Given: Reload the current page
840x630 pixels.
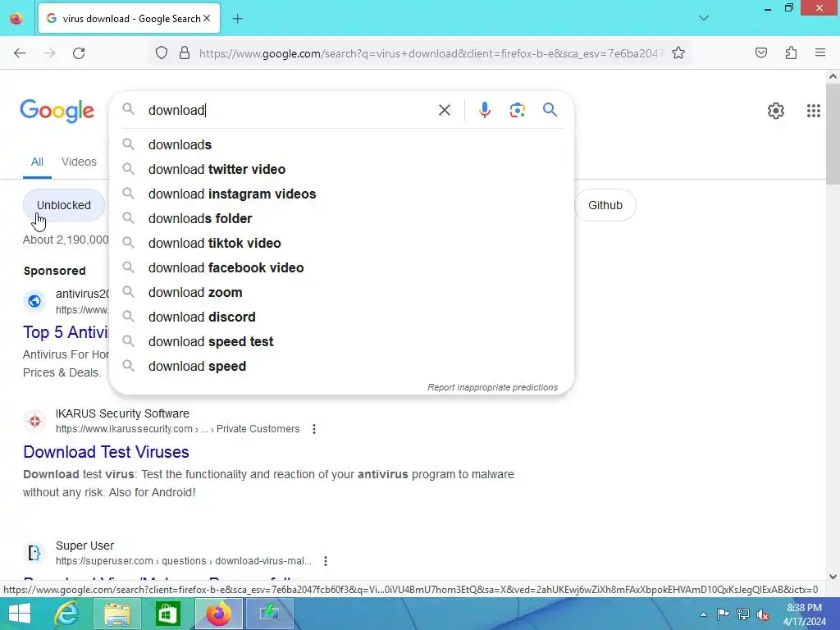Looking at the screenshot, I should coord(79,53).
